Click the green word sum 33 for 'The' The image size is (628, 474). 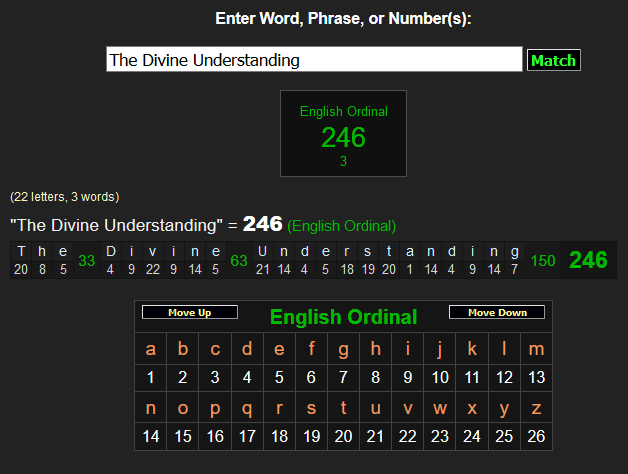(x=87, y=261)
